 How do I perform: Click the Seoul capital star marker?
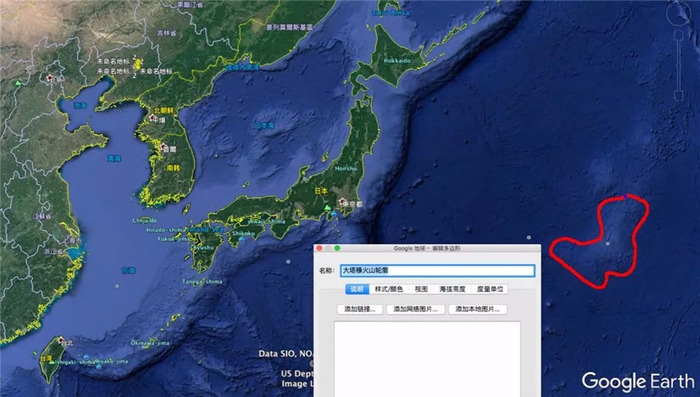(163, 146)
